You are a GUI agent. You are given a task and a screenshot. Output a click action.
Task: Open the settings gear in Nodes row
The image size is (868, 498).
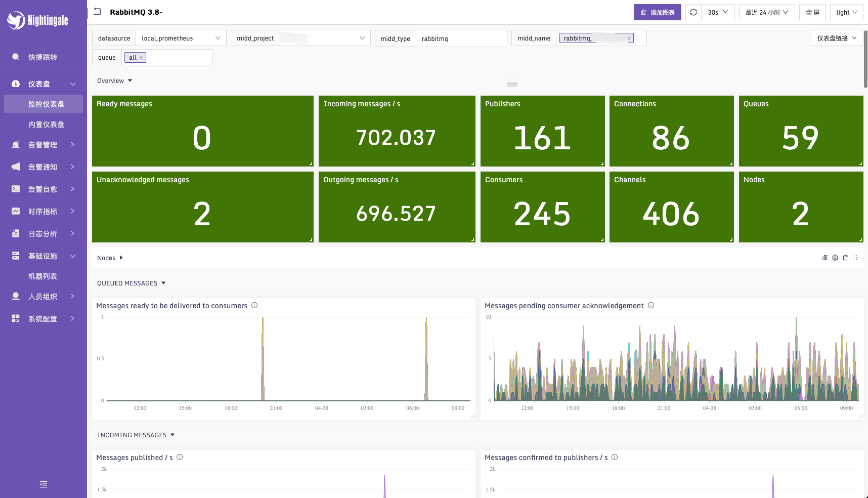pos(835,258)
